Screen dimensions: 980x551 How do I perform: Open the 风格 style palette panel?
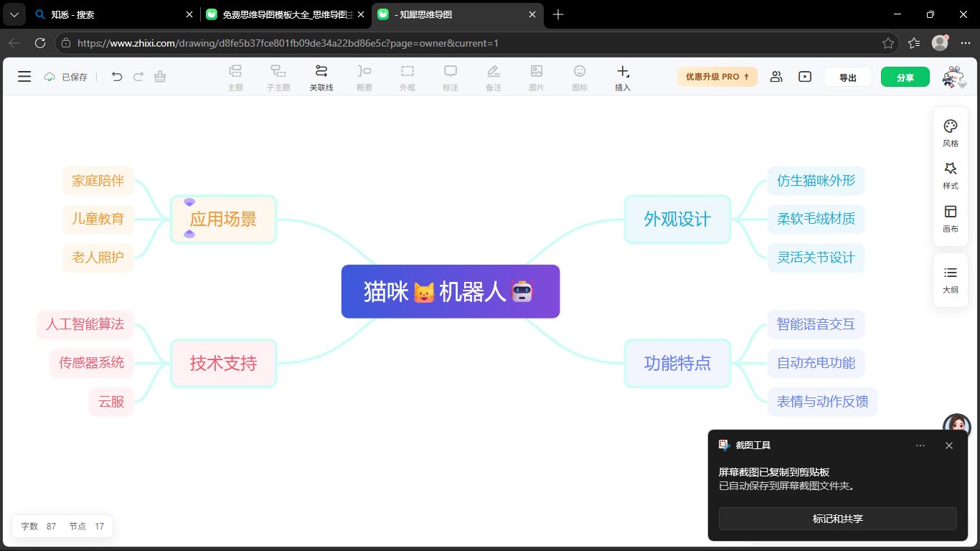point(951,133)
